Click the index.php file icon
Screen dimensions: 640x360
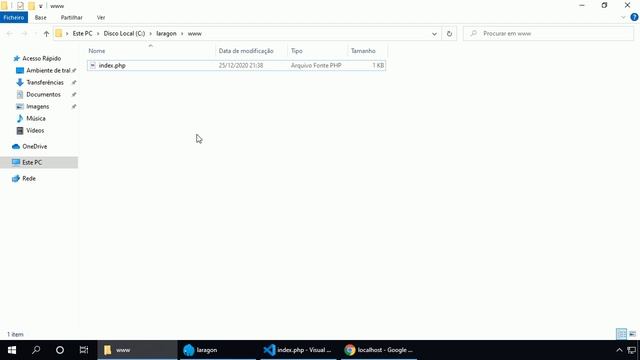[93, 65]
